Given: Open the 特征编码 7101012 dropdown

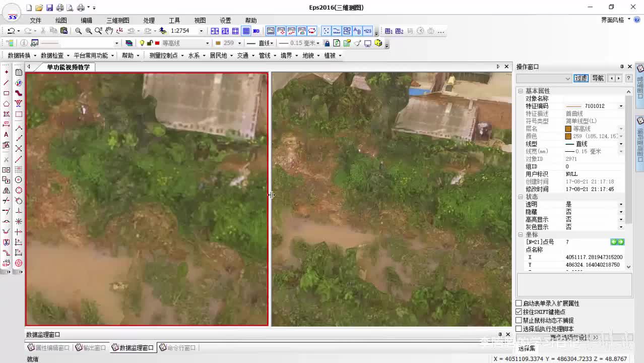Looking at the screenshot, I should 621,106.
